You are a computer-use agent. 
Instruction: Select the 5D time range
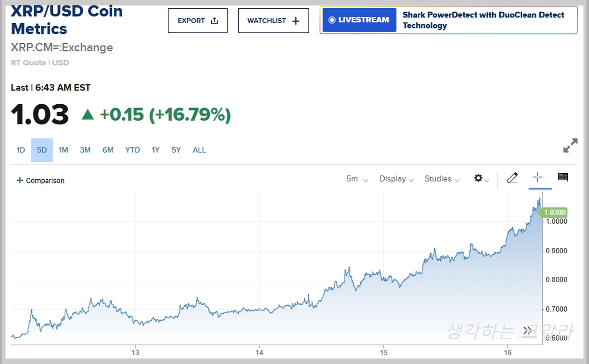pos(42,150)
